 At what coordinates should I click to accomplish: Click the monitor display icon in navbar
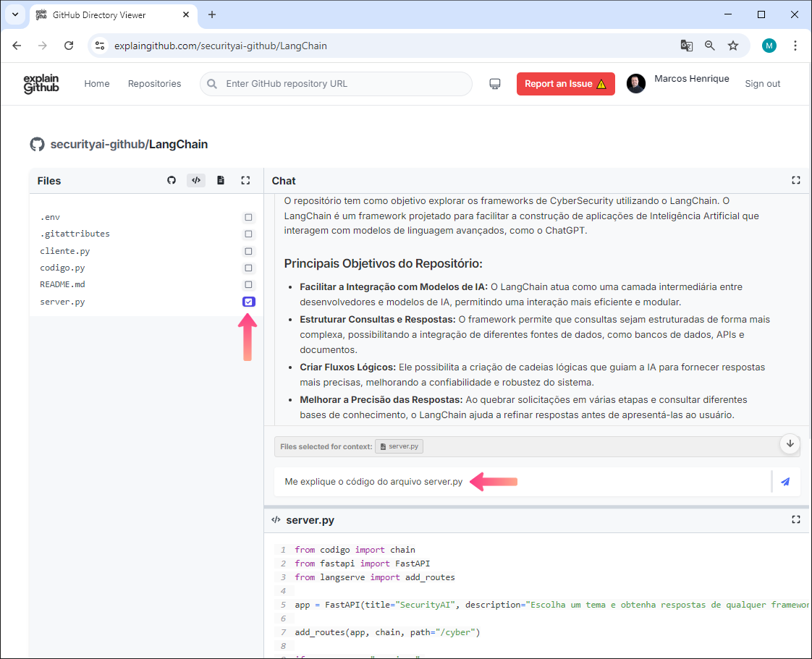495,84
